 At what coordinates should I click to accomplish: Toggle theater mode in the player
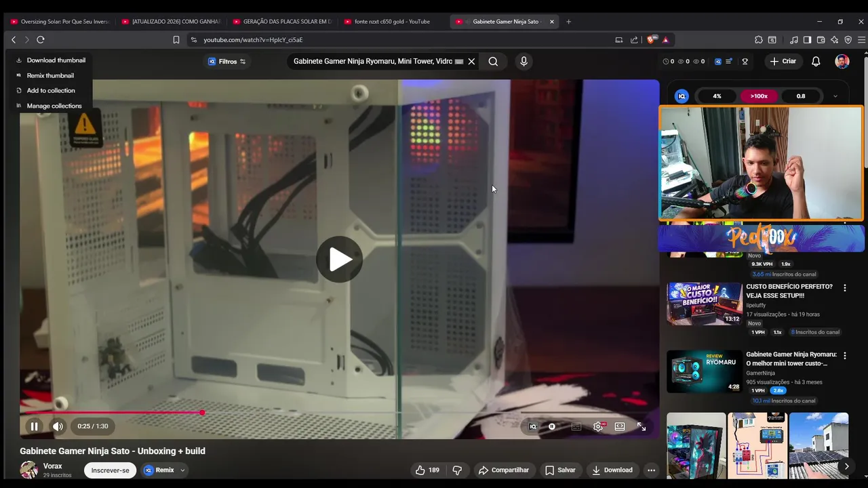tap(620, 426)
